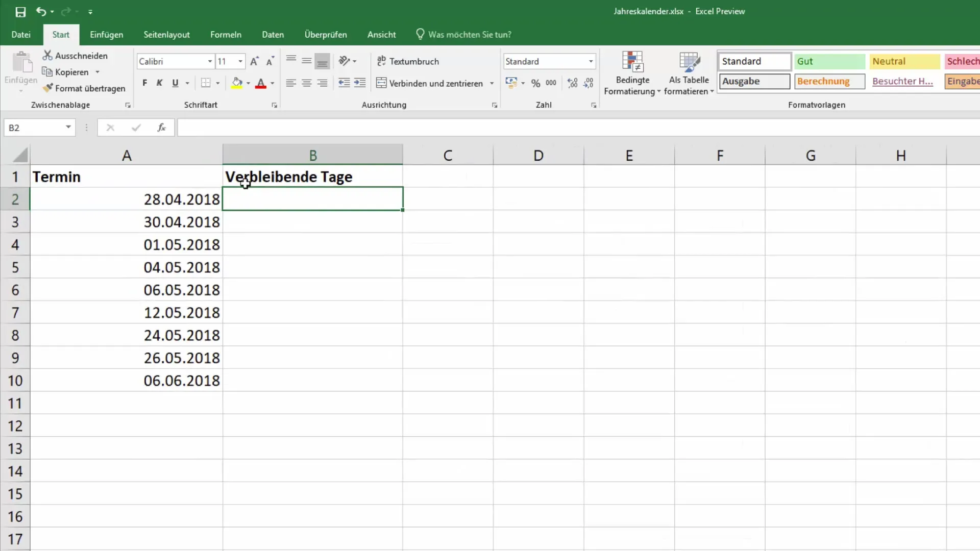Open font size 11 dropdown
Screen dimensions: 980x551
pos(240,61)
